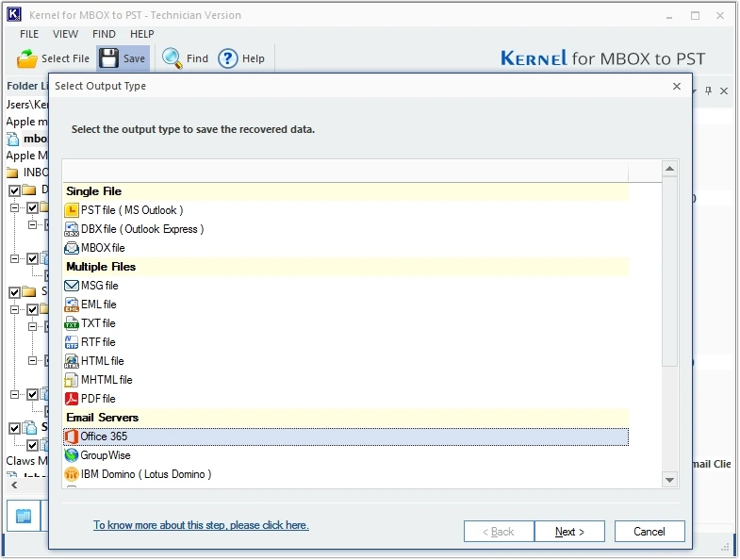Select the DBX file Outlook Express icon
The width and height of the screenshot is (740, 560).
pos(72,229)
